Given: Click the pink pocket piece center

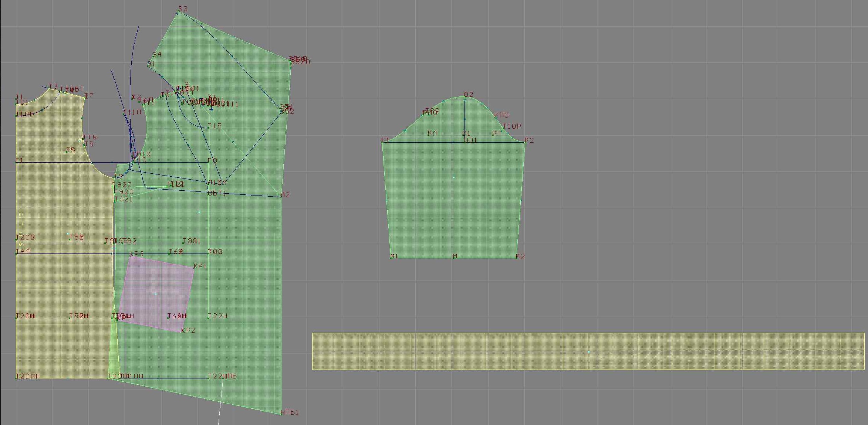Looking at the screenshot, I should pyautogui.click(x=156, y=294).
